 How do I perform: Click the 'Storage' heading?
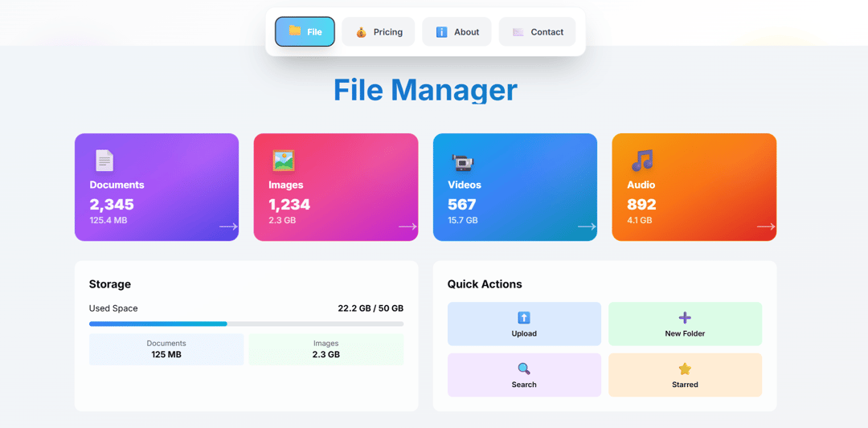pos(110,284)
